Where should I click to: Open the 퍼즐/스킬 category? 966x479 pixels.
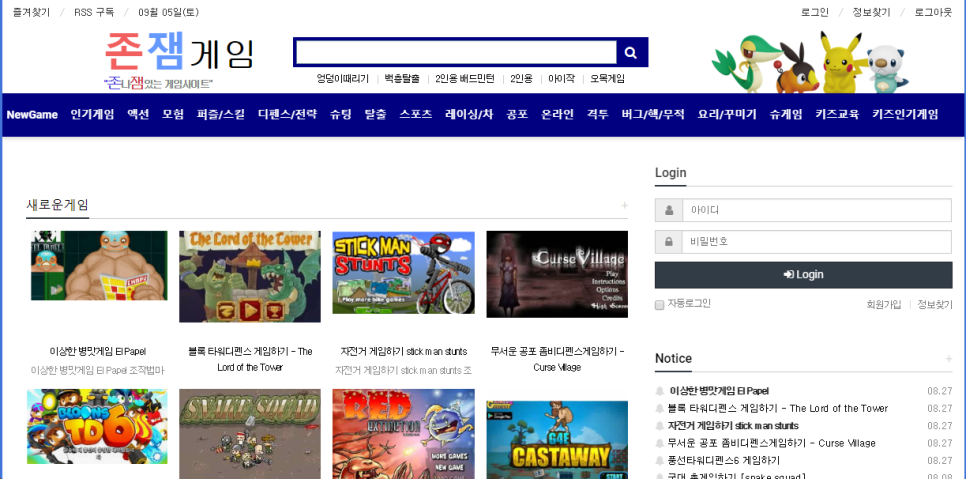(x=221, y=115)
